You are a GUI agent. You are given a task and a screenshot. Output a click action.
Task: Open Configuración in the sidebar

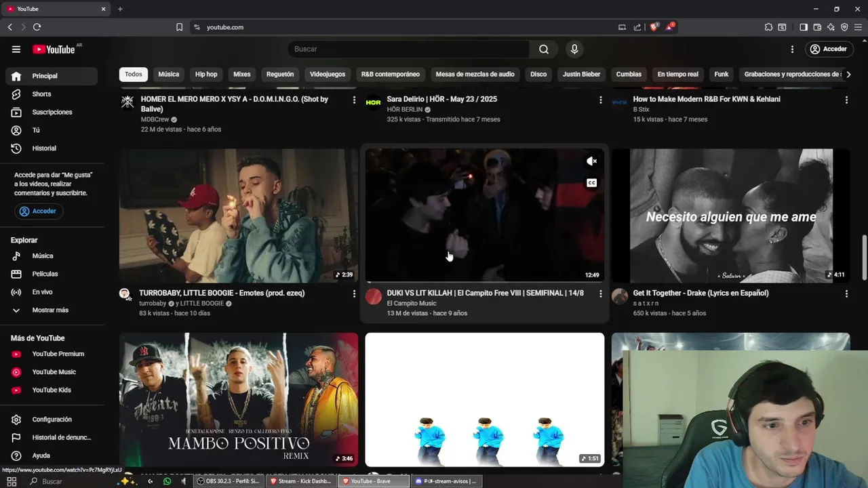tap(52, 420)
